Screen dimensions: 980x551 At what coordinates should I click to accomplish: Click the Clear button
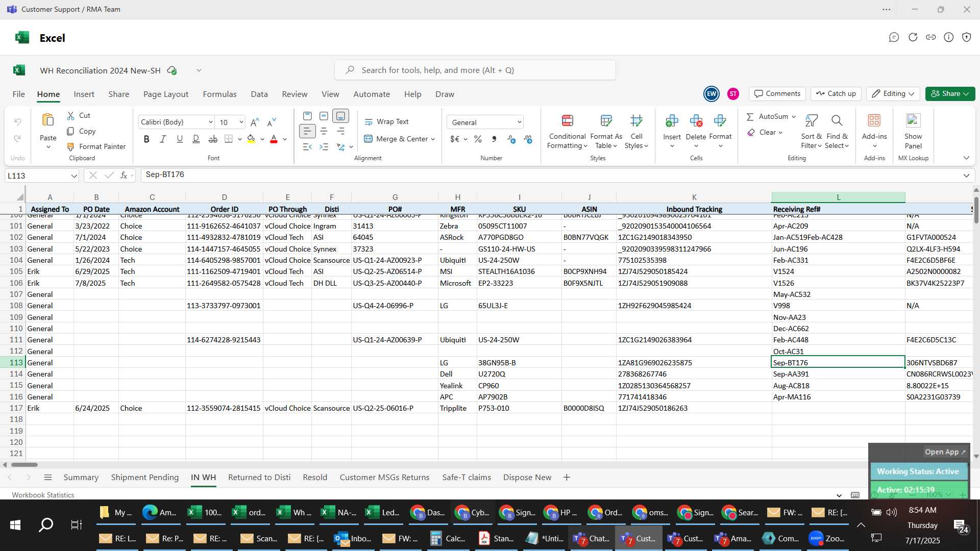click(764, 132)
